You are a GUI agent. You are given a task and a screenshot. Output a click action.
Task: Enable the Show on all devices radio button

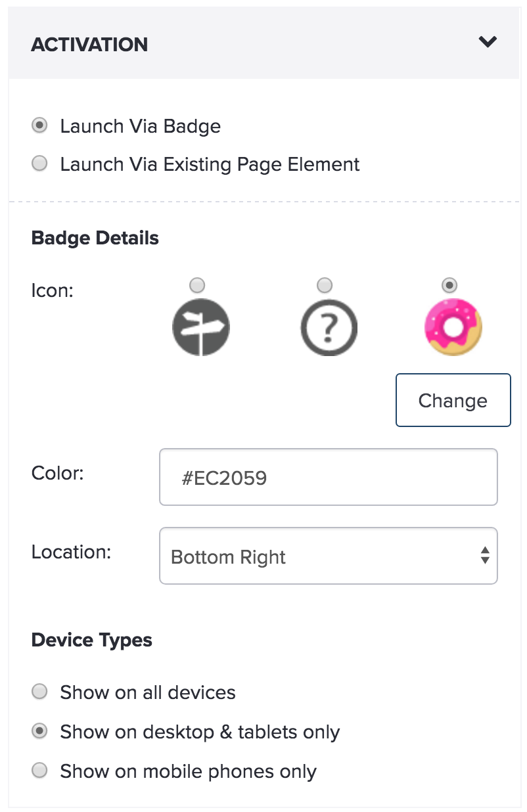(40, 691)
